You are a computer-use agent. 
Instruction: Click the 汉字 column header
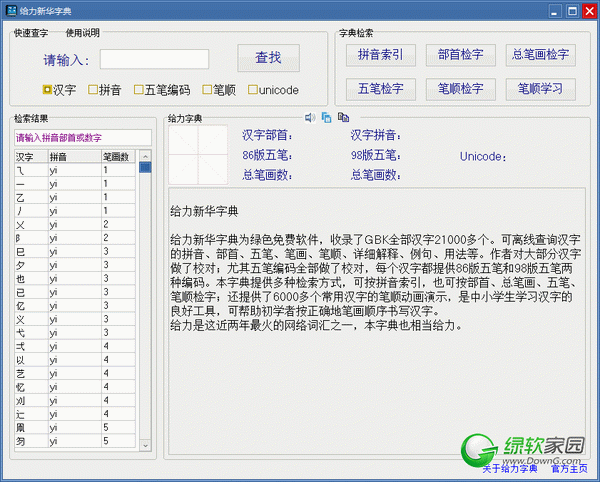coord(31,156)
